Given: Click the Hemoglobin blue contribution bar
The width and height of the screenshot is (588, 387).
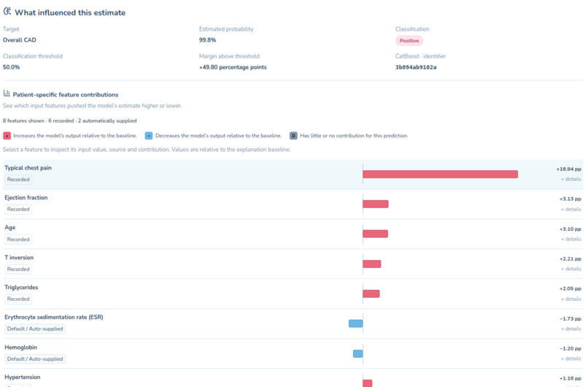Looking at the screenshot, I should click(357, 353).
